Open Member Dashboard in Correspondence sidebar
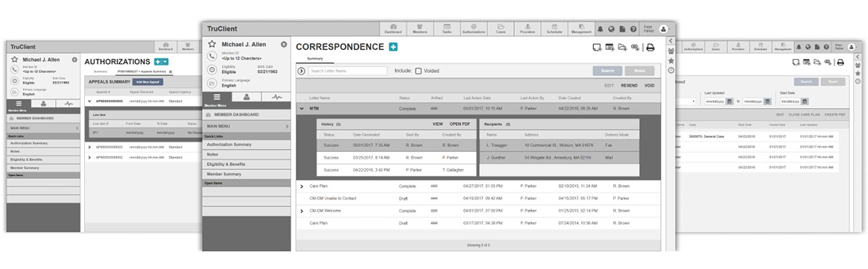 coord(247,115)
